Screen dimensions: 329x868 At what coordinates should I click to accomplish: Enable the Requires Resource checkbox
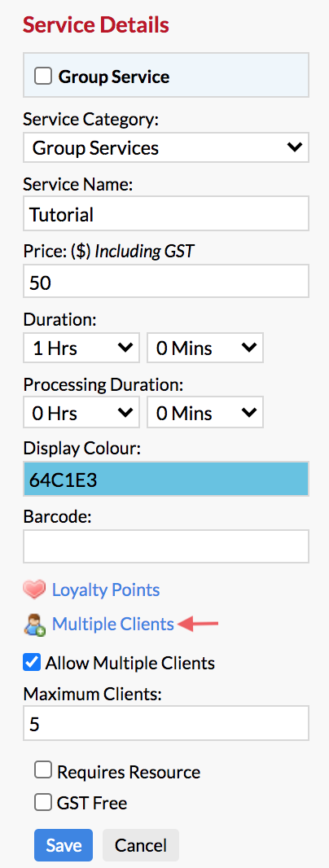42,770
